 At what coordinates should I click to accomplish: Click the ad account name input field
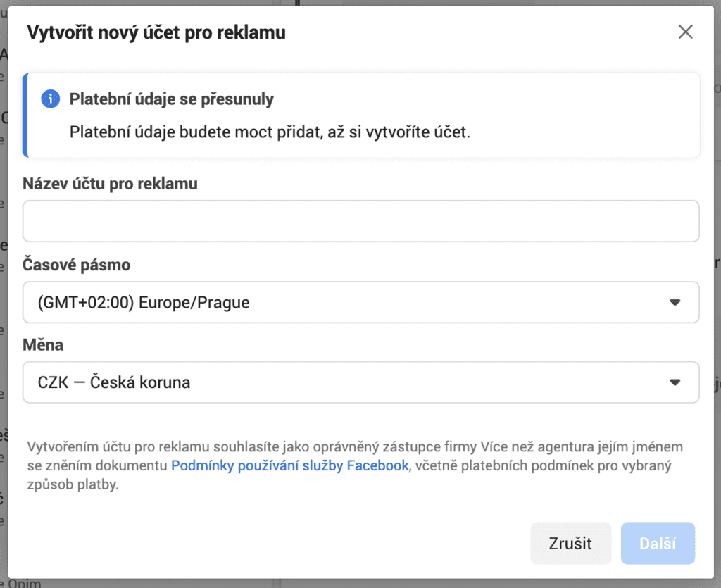click(x=360, y=221)
